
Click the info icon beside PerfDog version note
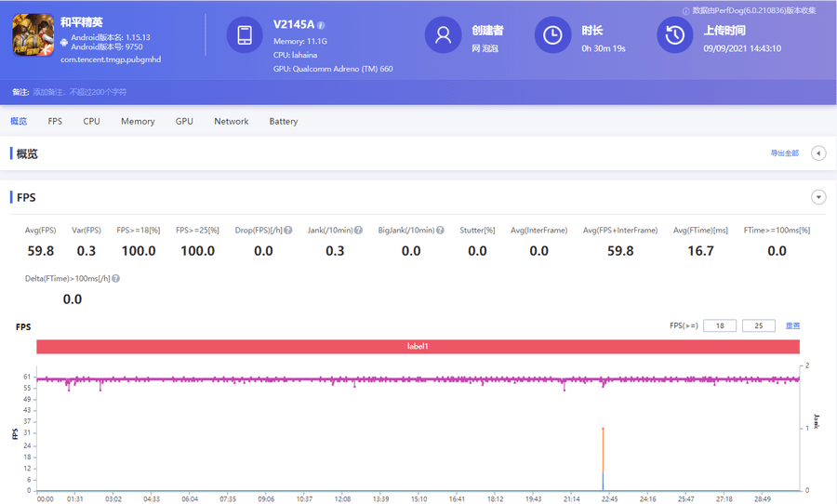tap(686, 10)
